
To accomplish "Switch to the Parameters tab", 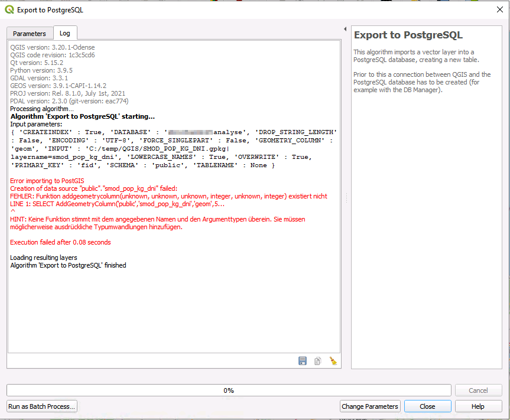I will click(x=30, y=34).
